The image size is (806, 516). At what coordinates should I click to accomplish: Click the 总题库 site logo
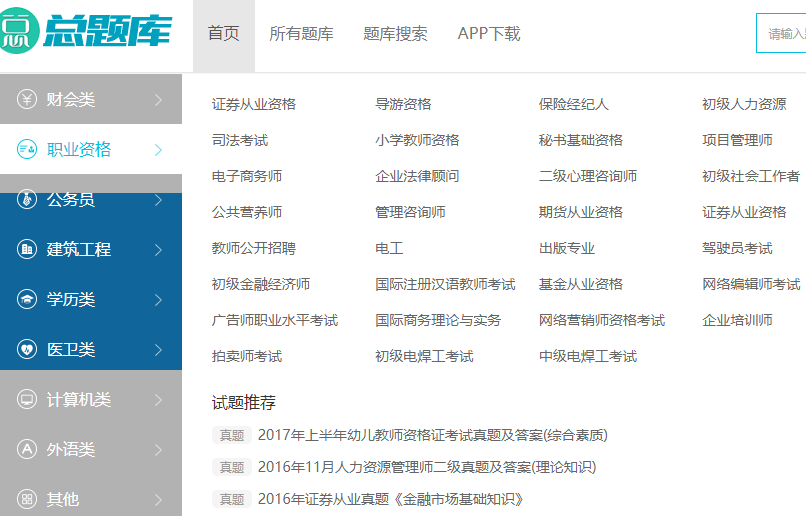tap(86, 31)
